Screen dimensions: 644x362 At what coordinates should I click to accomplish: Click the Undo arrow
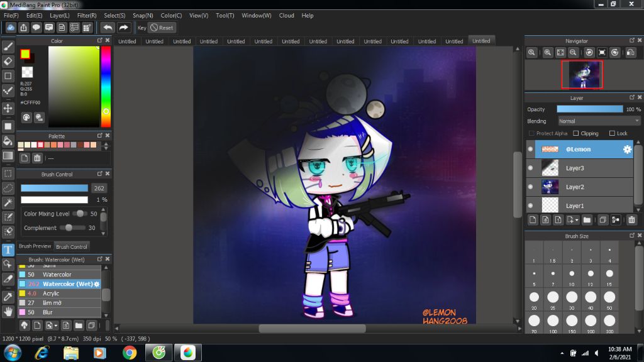point(108,28)
